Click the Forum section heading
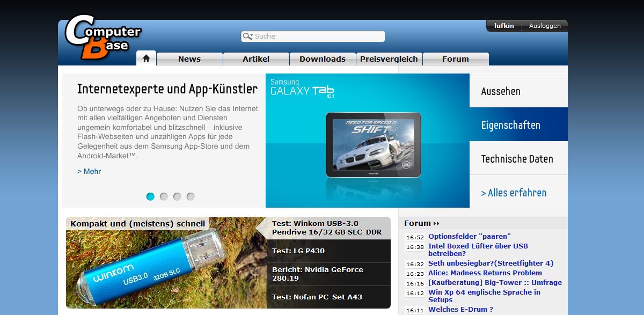Image resolution: width=644 pixels, height=315 pixels. pos(418,223)
